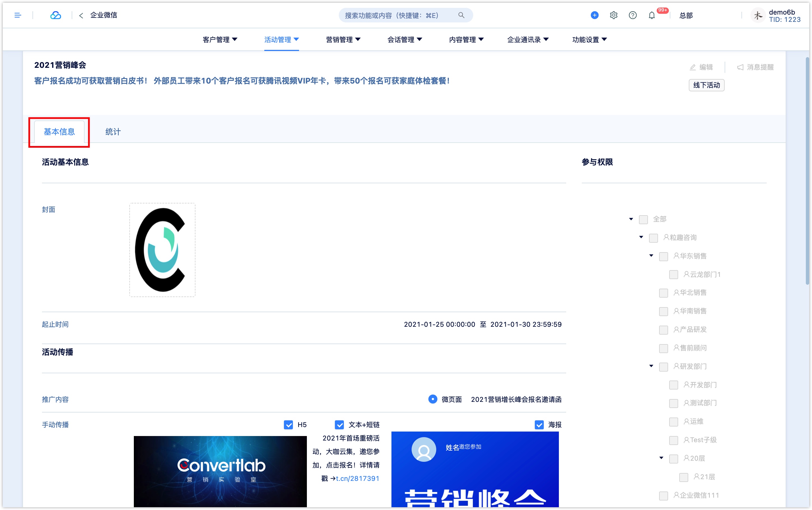
Task: Collapse the 20层 tree node arrow
Action: (661, 458)
